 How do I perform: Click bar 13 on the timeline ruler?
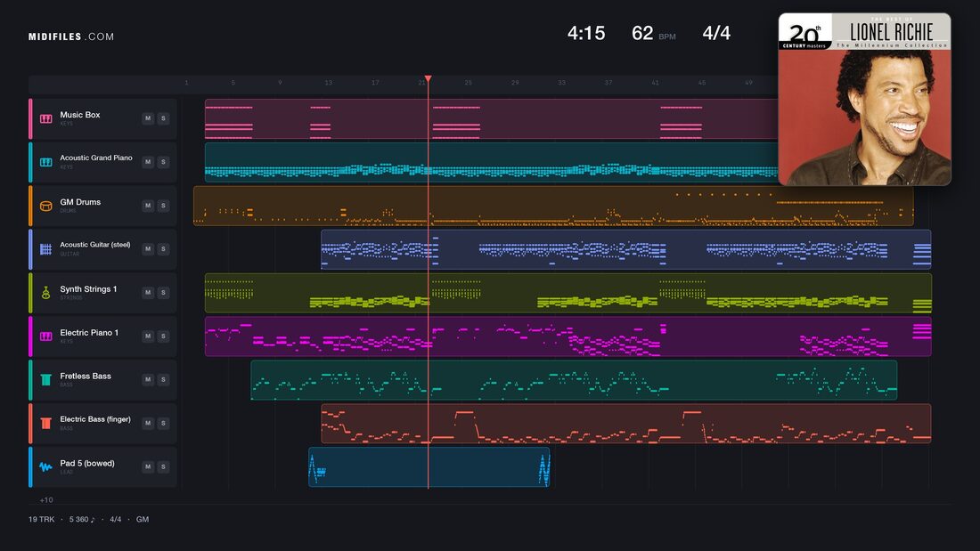pyautogui.click(x=328, y=83)
